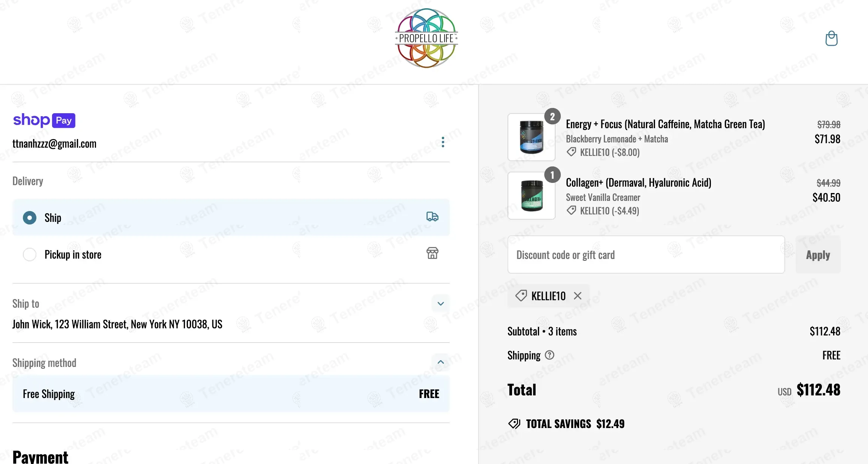Select the Ship delivery radio button
Image resolution: width=868 pixels, height=464 pixels.
[x=30, y=218]
